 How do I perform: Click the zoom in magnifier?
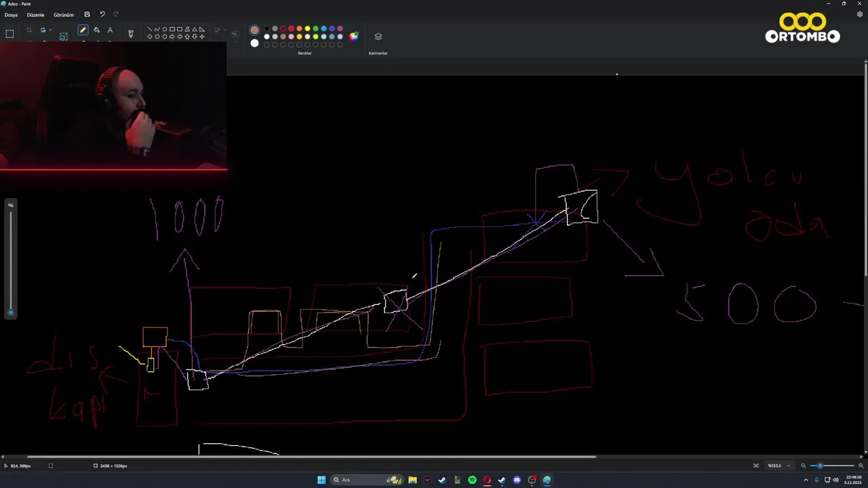pyautogui.click(x=861, y=466)
